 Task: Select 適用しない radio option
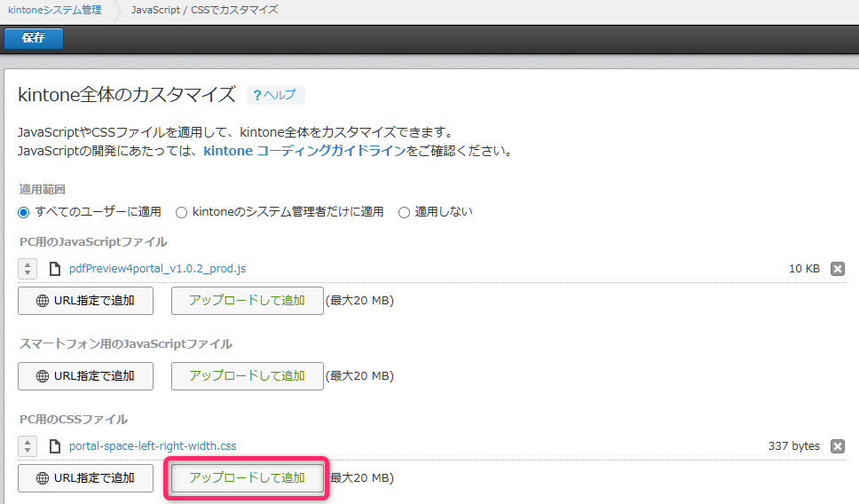(x=404, y=212)
